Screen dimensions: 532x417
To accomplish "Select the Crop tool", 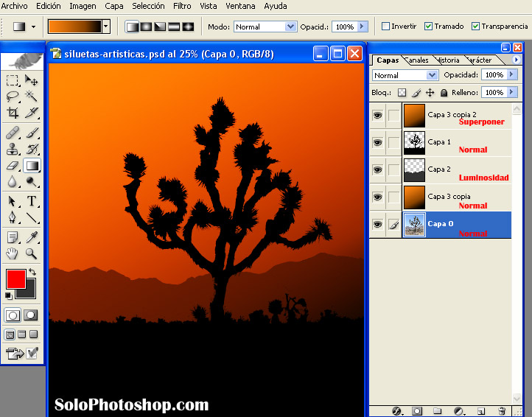I will [13, 113].
